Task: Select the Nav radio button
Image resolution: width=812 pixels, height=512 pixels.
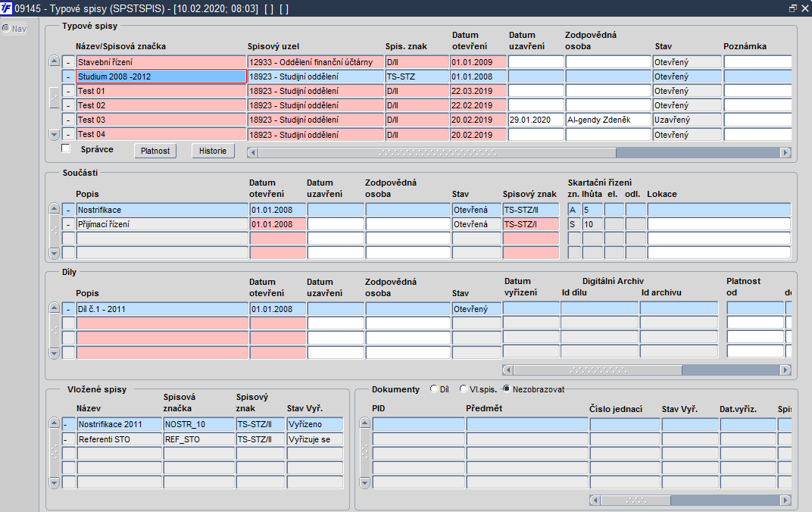Action: pyautogui.click(x=6, y=28)
